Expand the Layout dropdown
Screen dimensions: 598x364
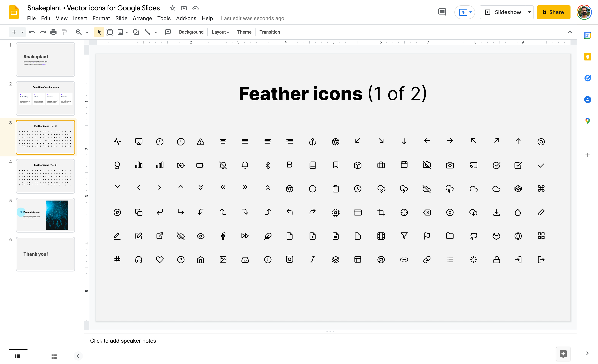(220, 32)
